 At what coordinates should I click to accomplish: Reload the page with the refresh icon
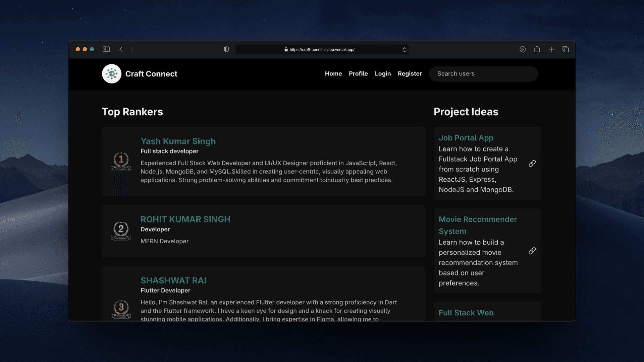[x=405, y=50]
